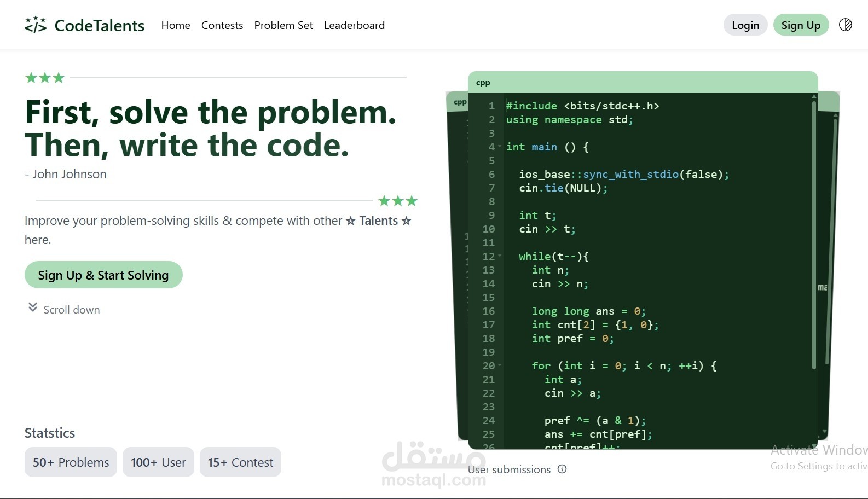Click the bold Talents word
This screenshot has width=868, height=499.
point(379,221)
